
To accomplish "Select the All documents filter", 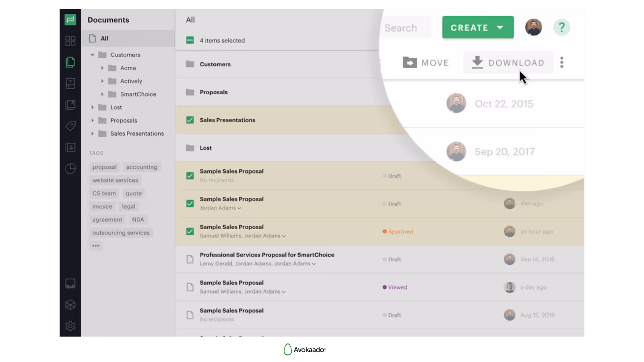I will (104, 38).
